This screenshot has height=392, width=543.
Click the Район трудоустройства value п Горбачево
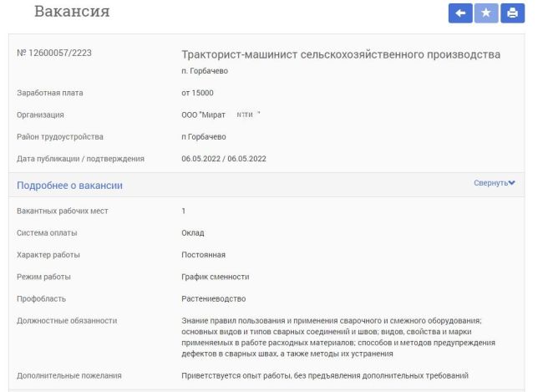coord(204,137)
